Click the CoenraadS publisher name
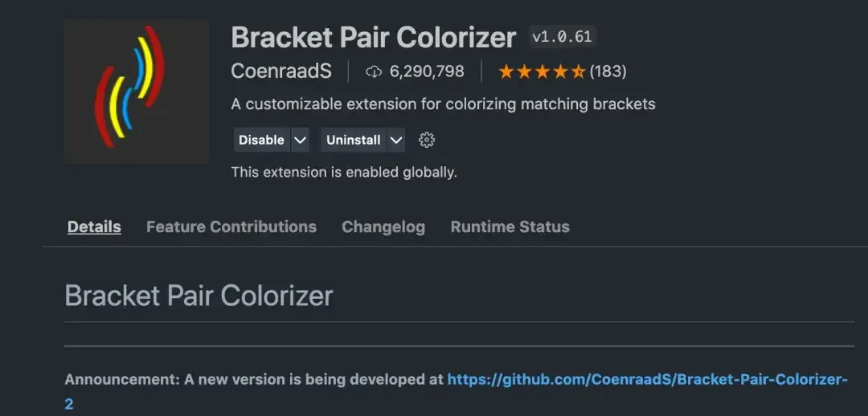868x416 pixels. point(281,71)
